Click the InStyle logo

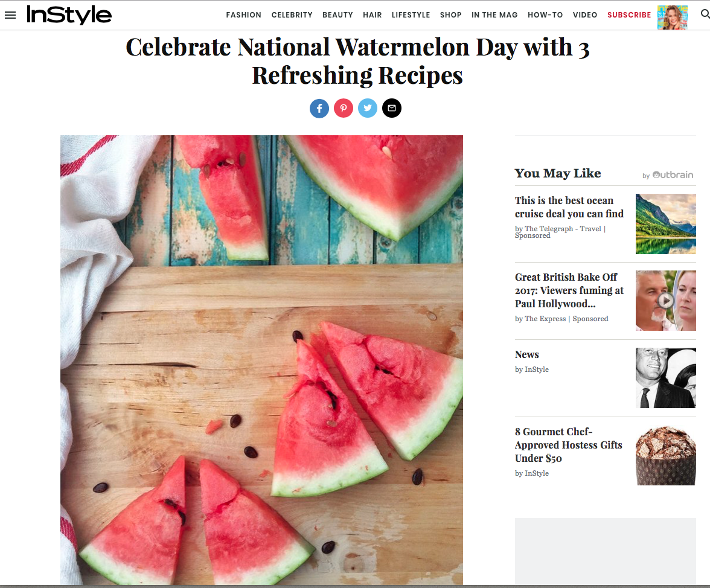pos(69,15)
